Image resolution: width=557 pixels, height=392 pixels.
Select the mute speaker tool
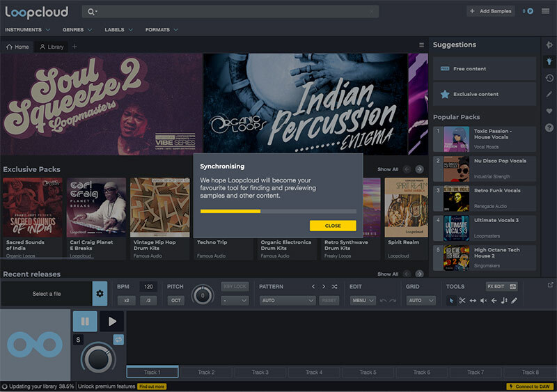point(483,301)
